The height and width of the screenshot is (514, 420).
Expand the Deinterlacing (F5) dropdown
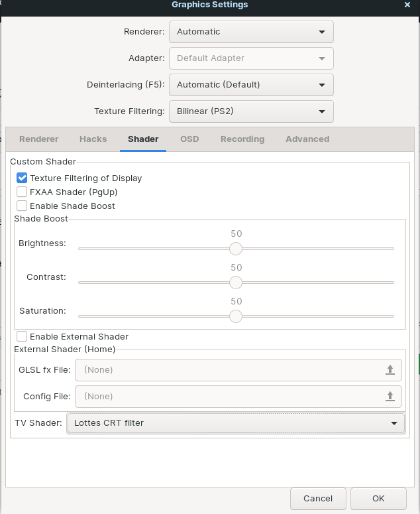coord(251,85)
